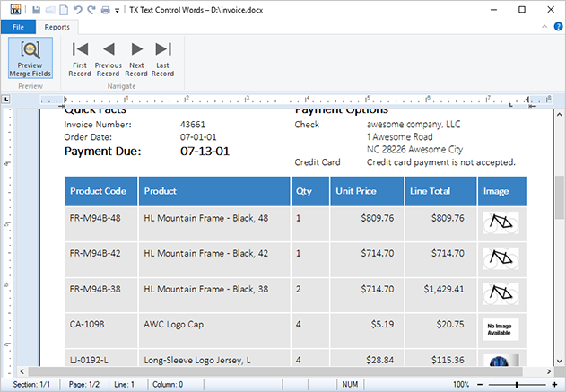The width and height of the screenshot is (566, 392).
Task: Click the right indent marker on ruler
Action: point(527,100)
